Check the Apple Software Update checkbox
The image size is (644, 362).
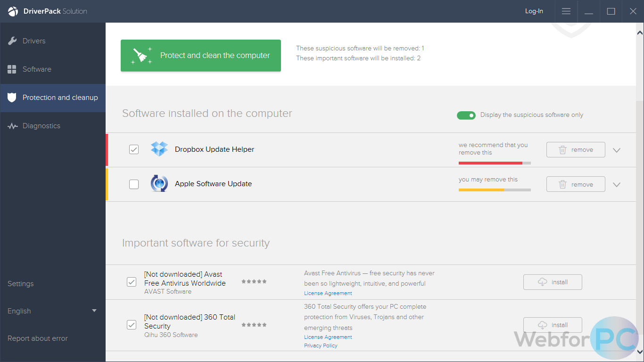tap(134, 184)
